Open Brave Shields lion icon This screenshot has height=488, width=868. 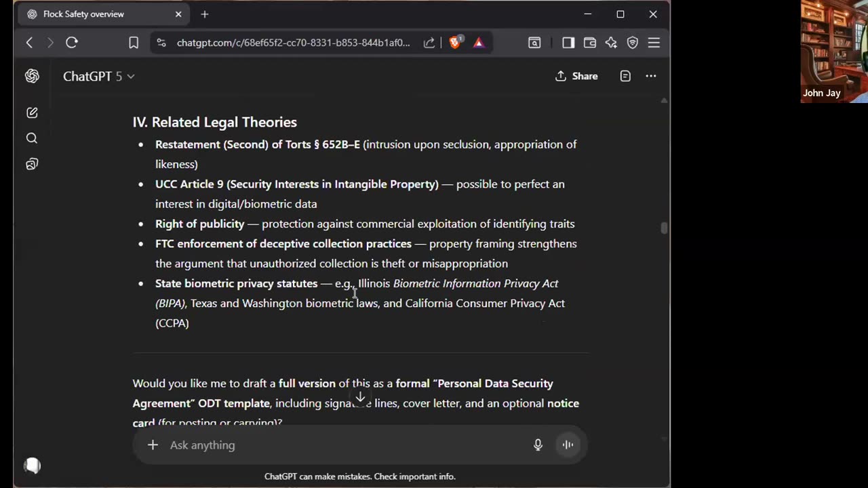(455, 43)
